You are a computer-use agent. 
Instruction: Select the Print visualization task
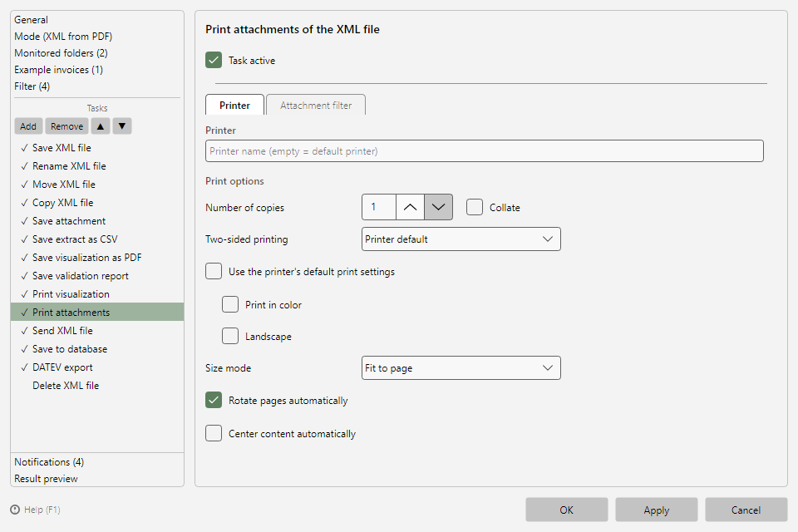pyautogui.click(x=97, y=294)
